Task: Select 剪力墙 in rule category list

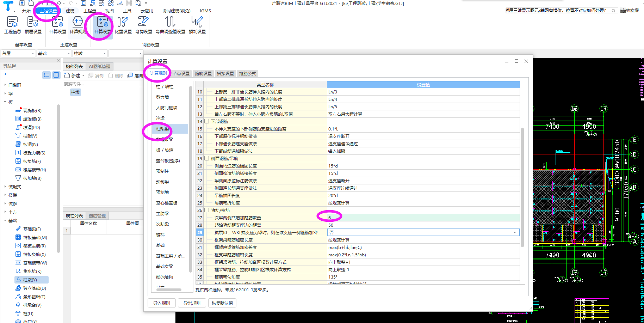Action: (x=162, y=97)
